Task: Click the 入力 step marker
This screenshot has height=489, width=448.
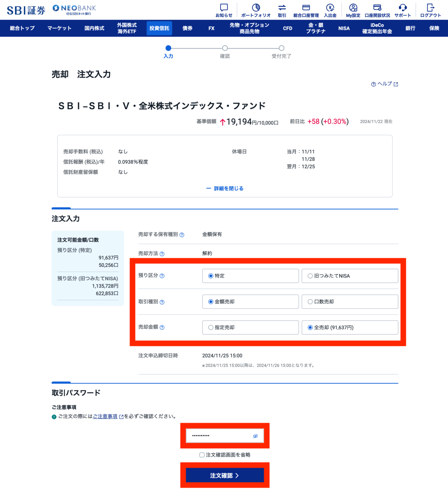Action: (x=168, y=48)
